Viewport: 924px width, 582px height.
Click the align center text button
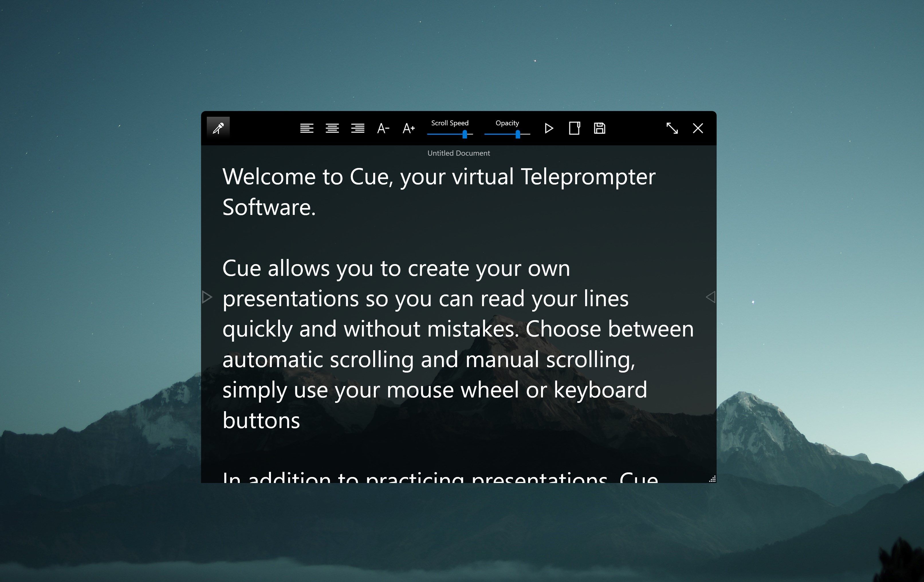333,128
